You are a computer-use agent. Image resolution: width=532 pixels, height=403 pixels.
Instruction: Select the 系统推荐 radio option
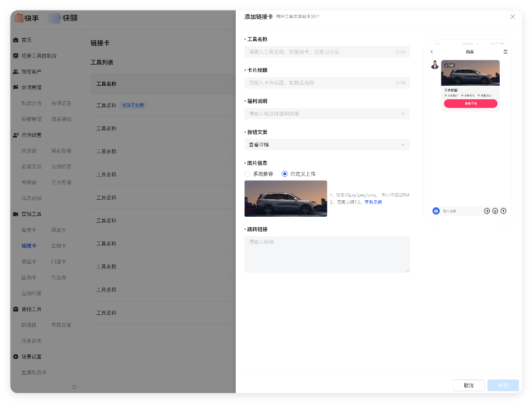coord(247,174)
